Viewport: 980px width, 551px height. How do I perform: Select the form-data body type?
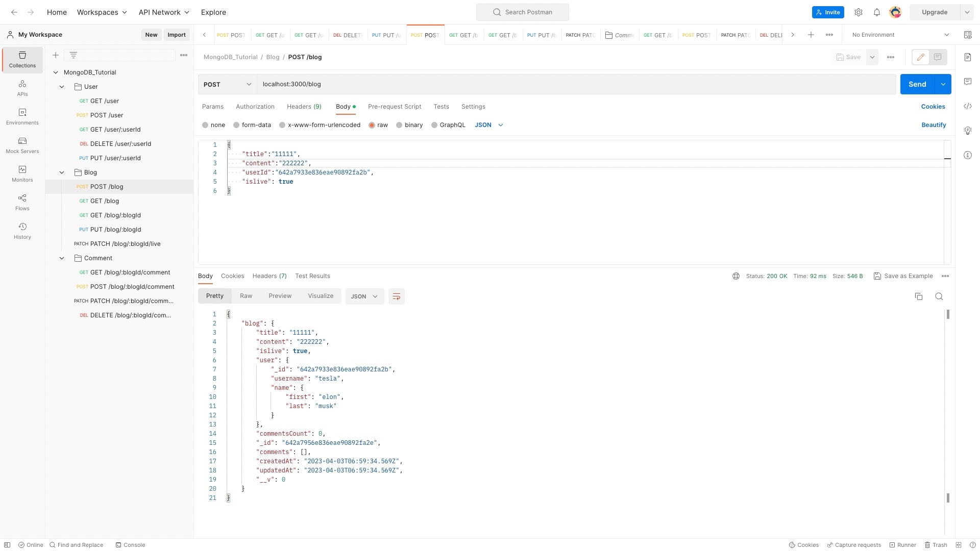[236, 125]
